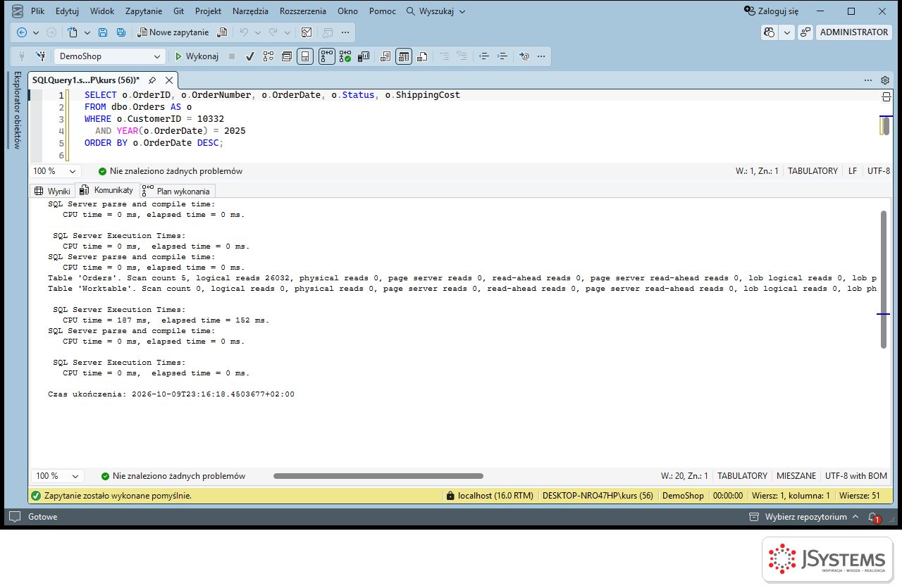This screenshot has height=588, width=902.
Task: Toggle Include Live Query Statistics
Action: 345,56
